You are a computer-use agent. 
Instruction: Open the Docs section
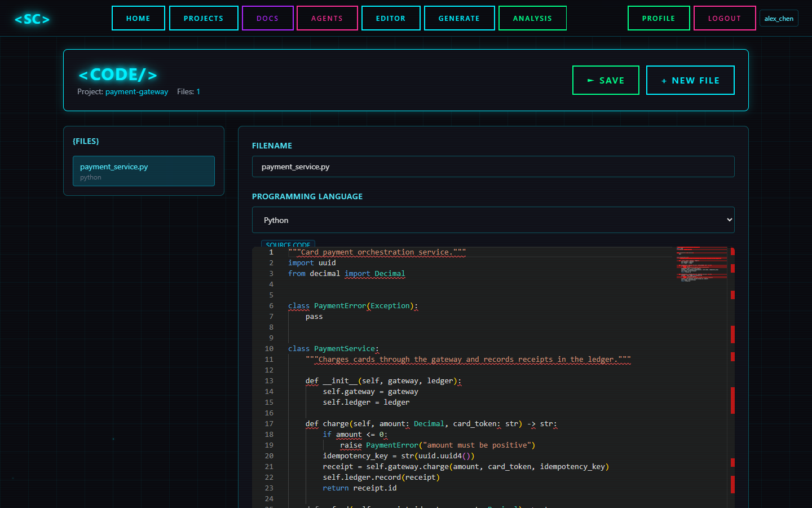[x=268, y=18]
